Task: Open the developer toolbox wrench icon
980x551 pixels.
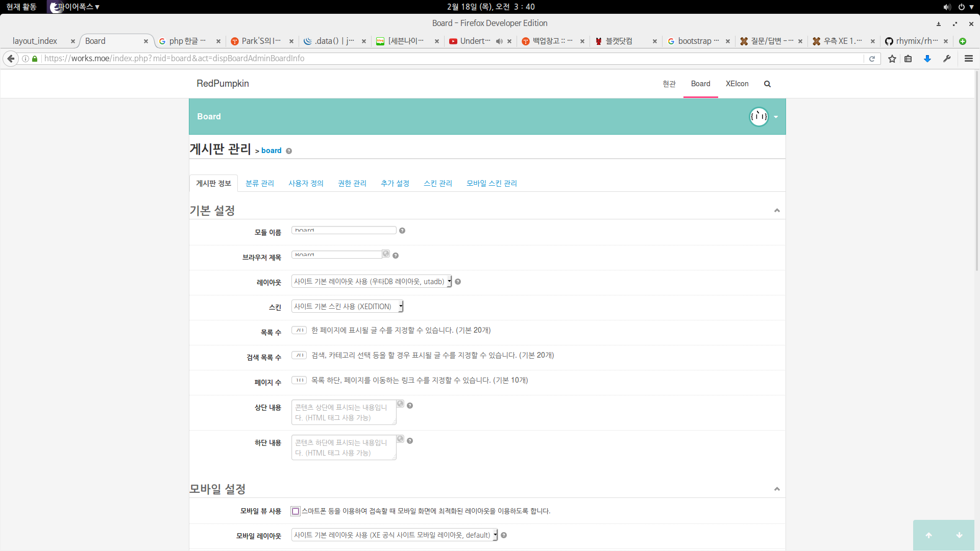Action: [x=947, y=58]
